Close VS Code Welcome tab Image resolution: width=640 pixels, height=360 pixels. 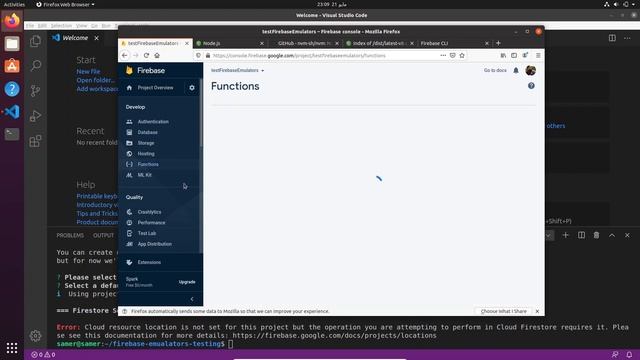pyautogui.click(x=96, y=38)
